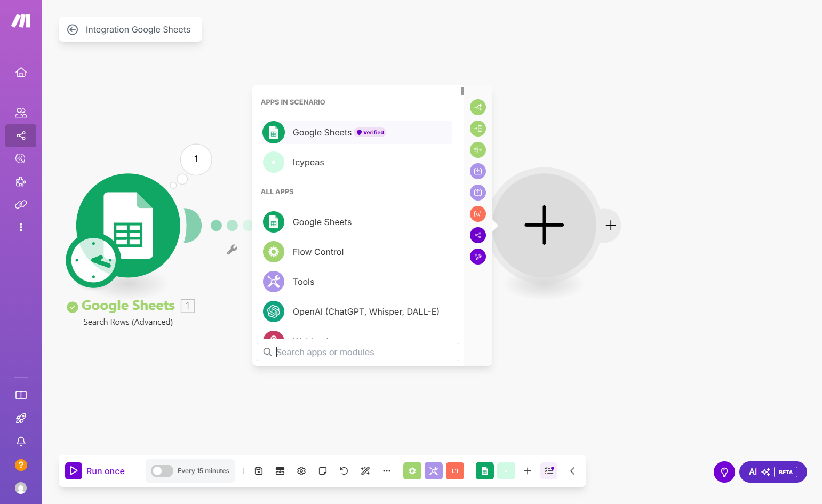Click the Run once button
The width and height of the screenshot is (822, 504).
click(95, 471)
